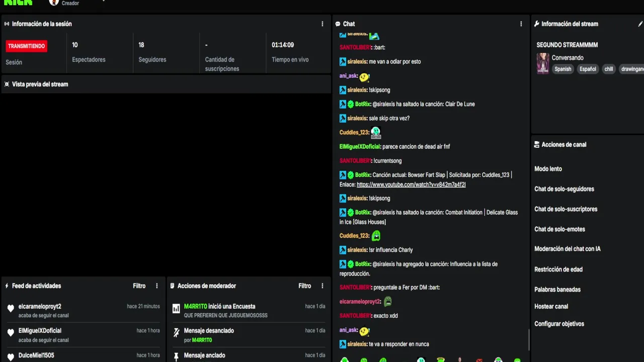Click the broadcast icon beside Información de la sesión
This screenshot has width=644, height=362.
click(x=7, y=24)
